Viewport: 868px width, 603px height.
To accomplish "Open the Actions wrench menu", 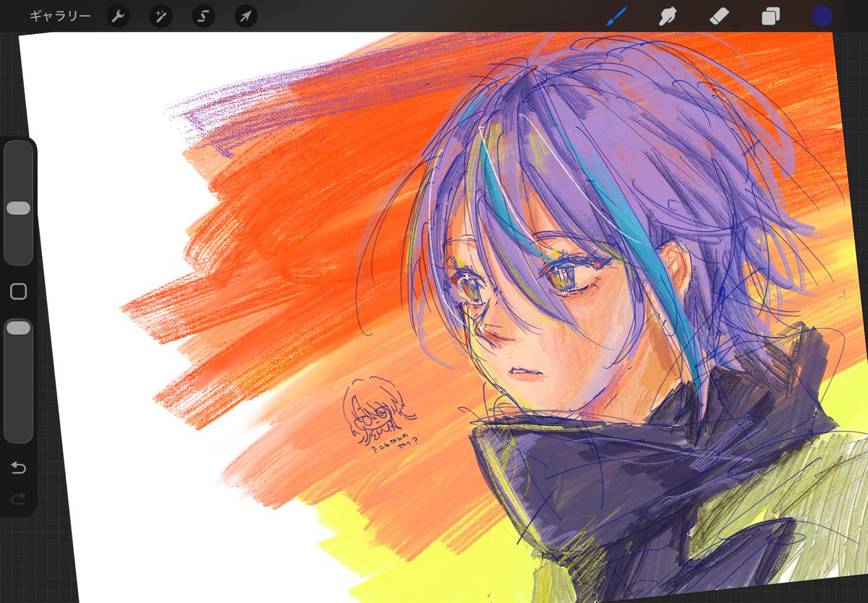I will [118, 16].
